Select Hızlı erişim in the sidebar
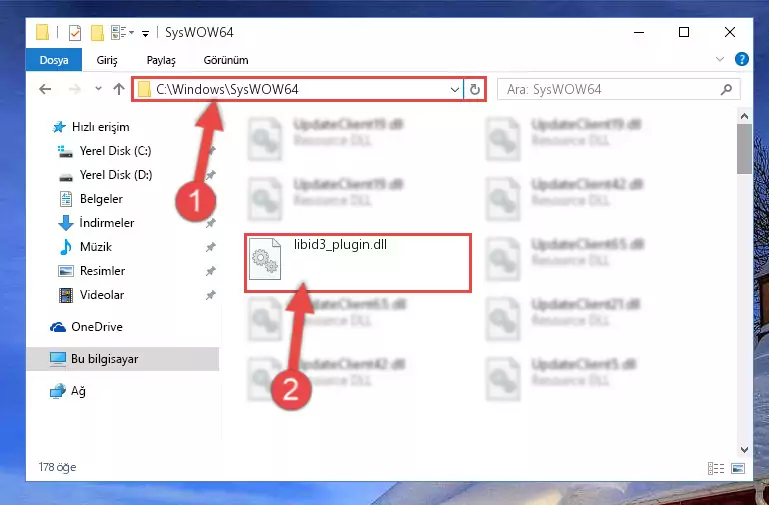The image size is (769, 505). coord(101,127)
